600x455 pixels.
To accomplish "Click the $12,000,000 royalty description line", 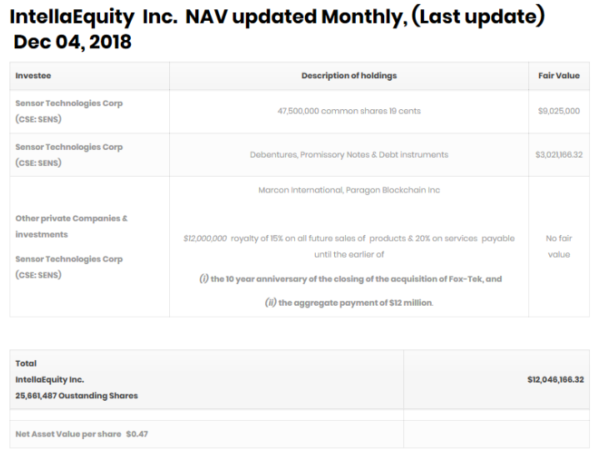I will click(x=348, y=238).
